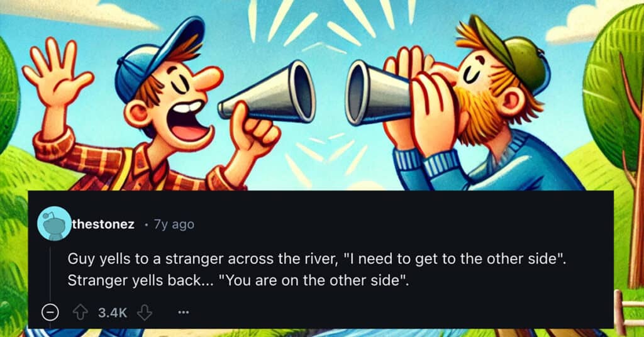Open thestonez's Snoo avatar
The image size is (644, 337).
54,224
